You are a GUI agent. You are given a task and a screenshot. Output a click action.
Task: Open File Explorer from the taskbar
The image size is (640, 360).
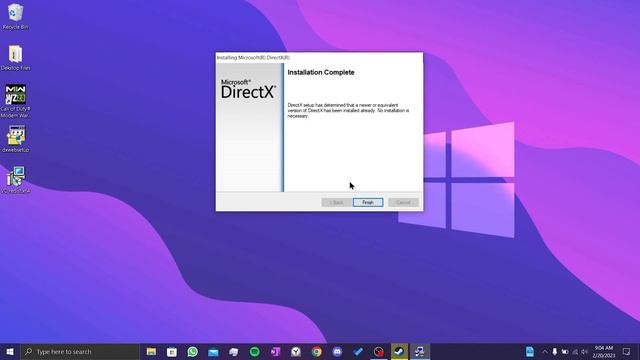(151, 352)
